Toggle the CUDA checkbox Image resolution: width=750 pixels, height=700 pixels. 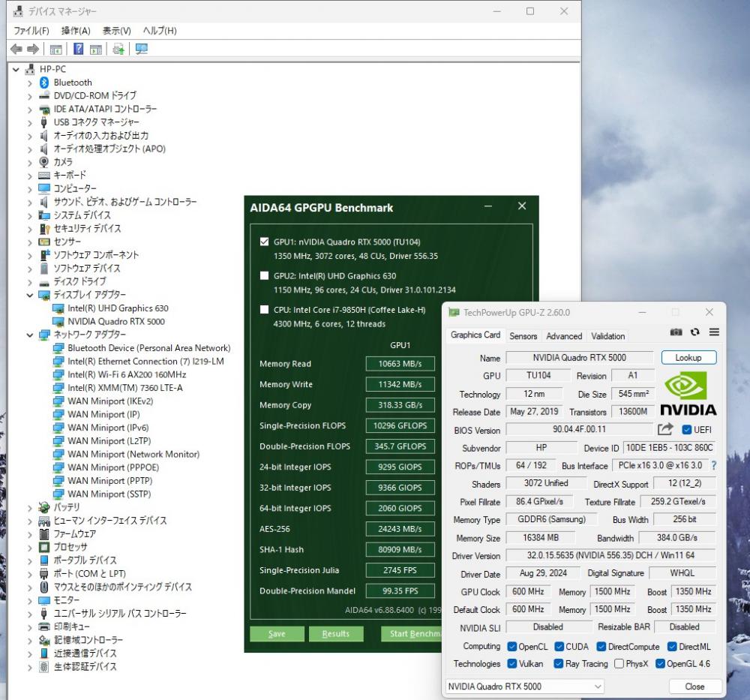pyautogui.click(x=559, y=647)
